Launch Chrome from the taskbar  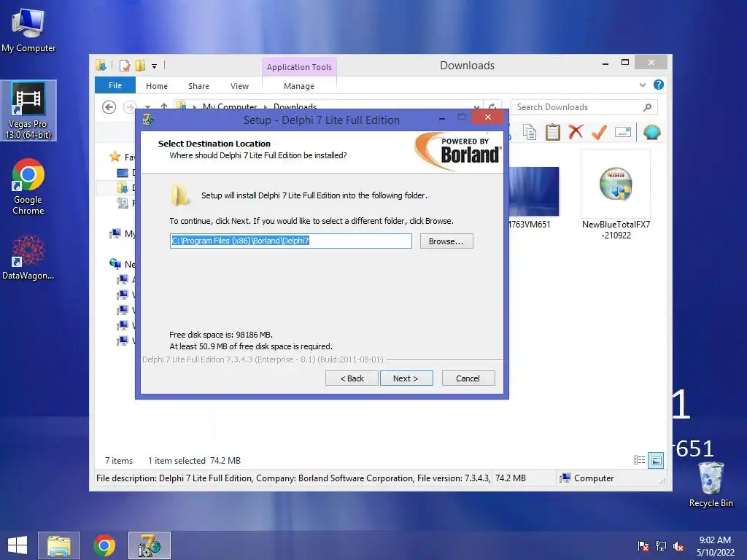(104, 545)
